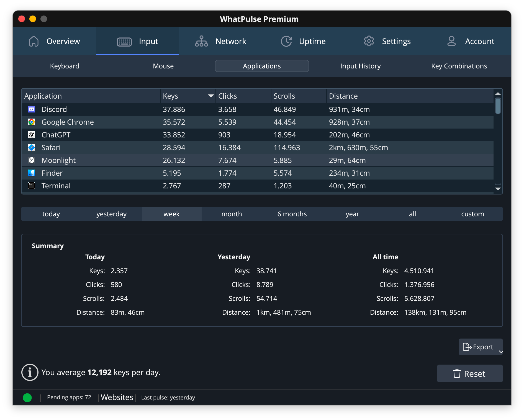The width and height of the screenshot is (524, 420).
Task: Switch time range to 'month'
Action: pyautogui.click(x=232, y=214)
